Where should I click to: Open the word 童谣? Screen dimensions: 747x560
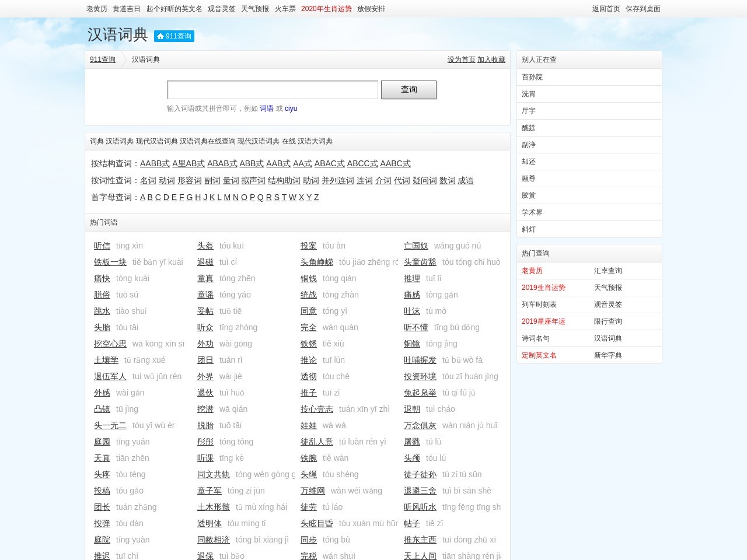(x=205, y=295)
